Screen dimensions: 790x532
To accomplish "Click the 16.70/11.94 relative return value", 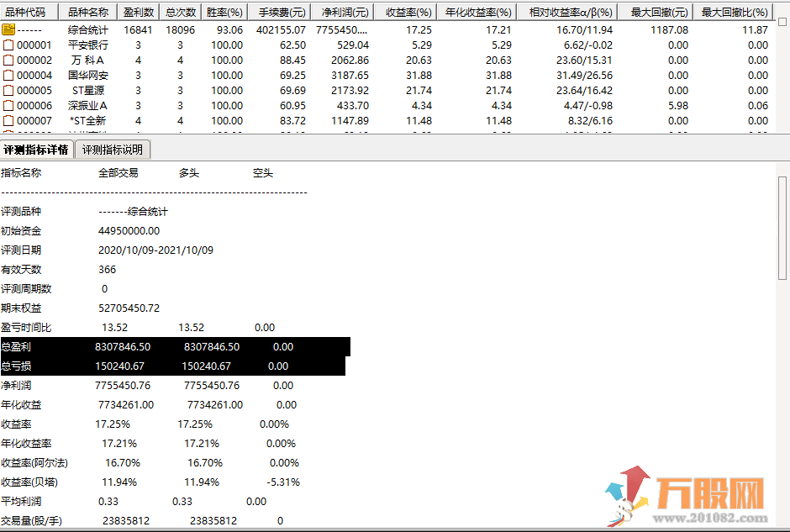I will [584, 30].
